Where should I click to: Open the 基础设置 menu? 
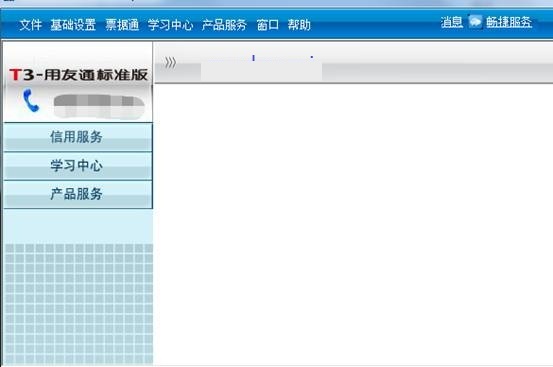click(73, 25)
